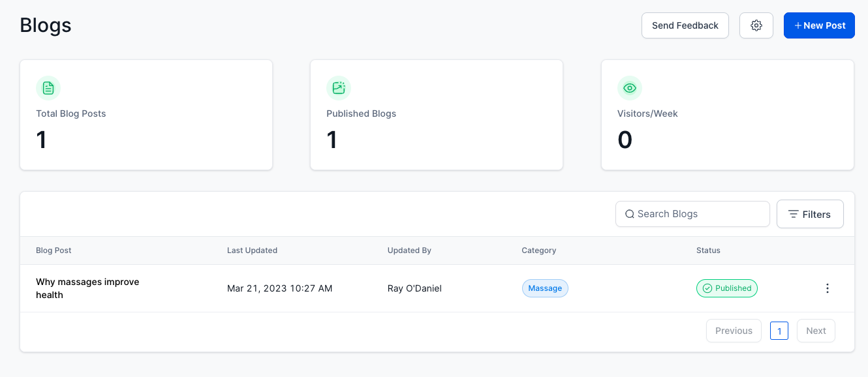Open the "Why massages improve health" post
This screenshot has height=377, width=868.
point(87,288)
